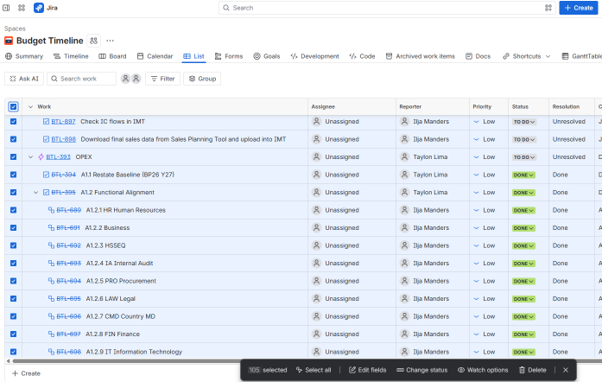Uncheck the BTL-393 OPEX row checkbox
602x382 pixels.
click(x=13, y=157)
